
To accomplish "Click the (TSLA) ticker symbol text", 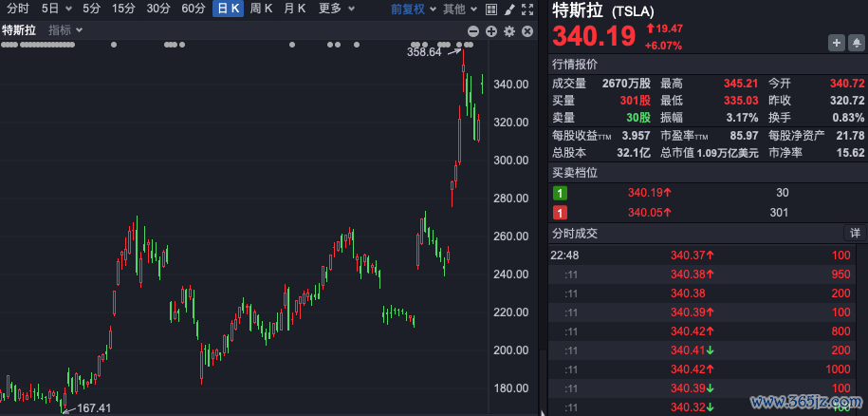I will [x=634, y=11].
